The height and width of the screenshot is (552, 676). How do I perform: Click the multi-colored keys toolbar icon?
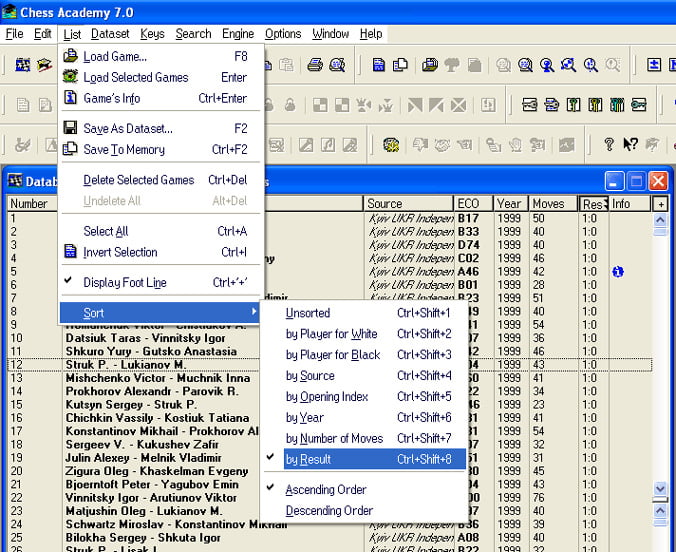(617, 105)
